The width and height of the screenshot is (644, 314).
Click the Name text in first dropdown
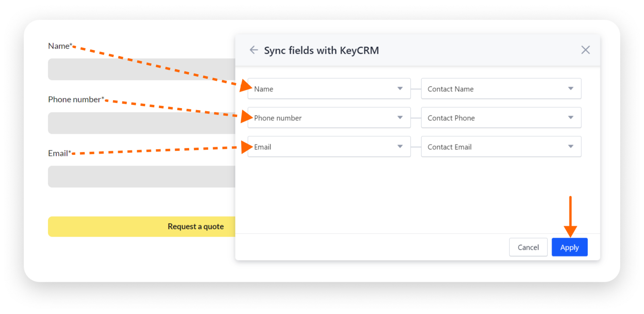pos(264,89)
